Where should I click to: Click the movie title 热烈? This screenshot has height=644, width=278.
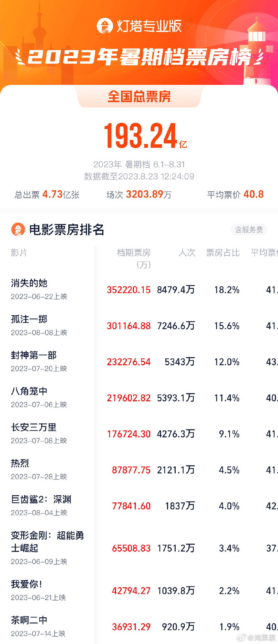(x=20, y=463)
